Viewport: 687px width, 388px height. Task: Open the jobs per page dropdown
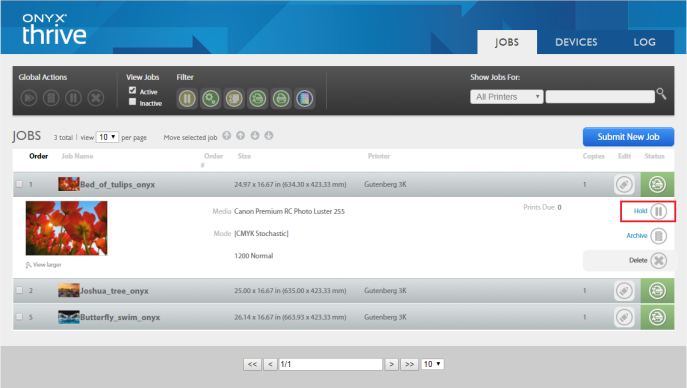pos(107,137)
